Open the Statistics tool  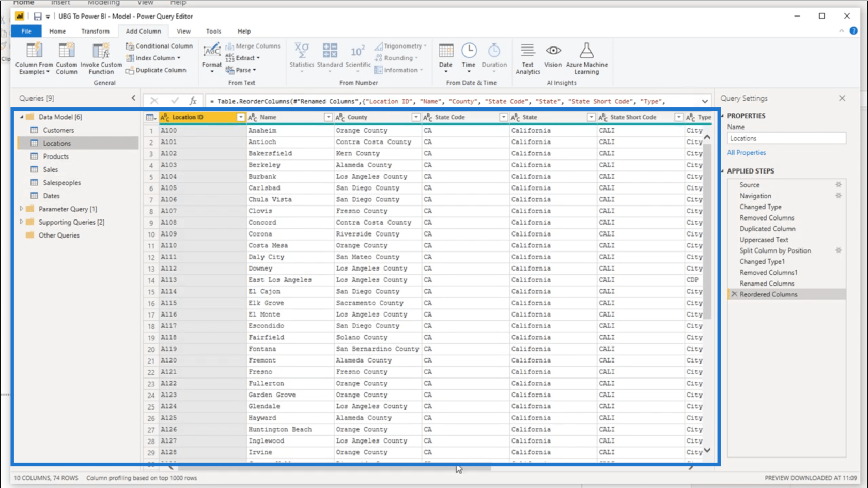(x=302, y=58)
